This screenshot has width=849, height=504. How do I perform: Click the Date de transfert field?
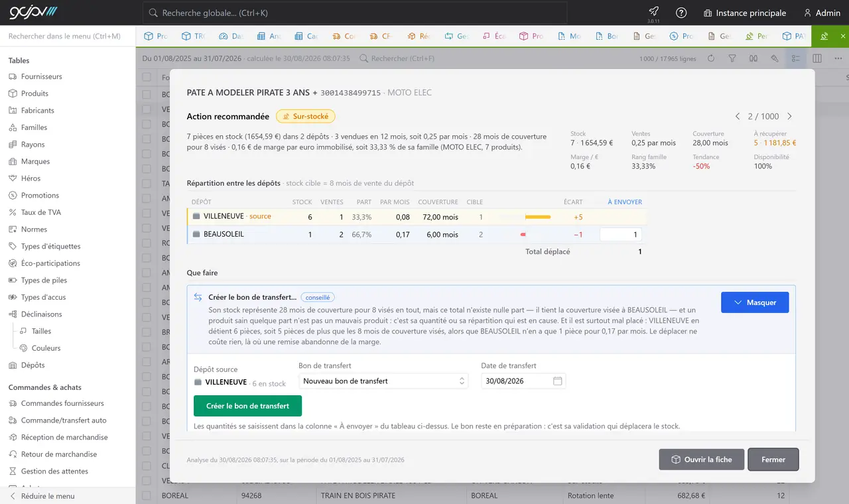point(523,381)
